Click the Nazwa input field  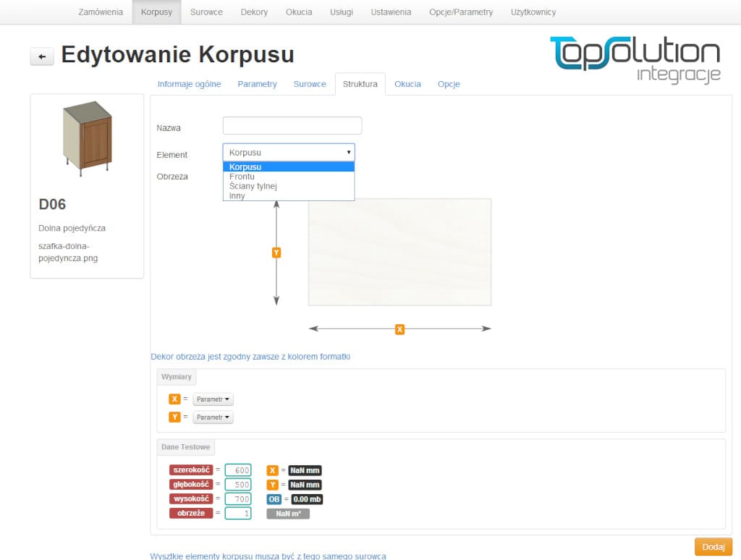[x=292, y=125]
